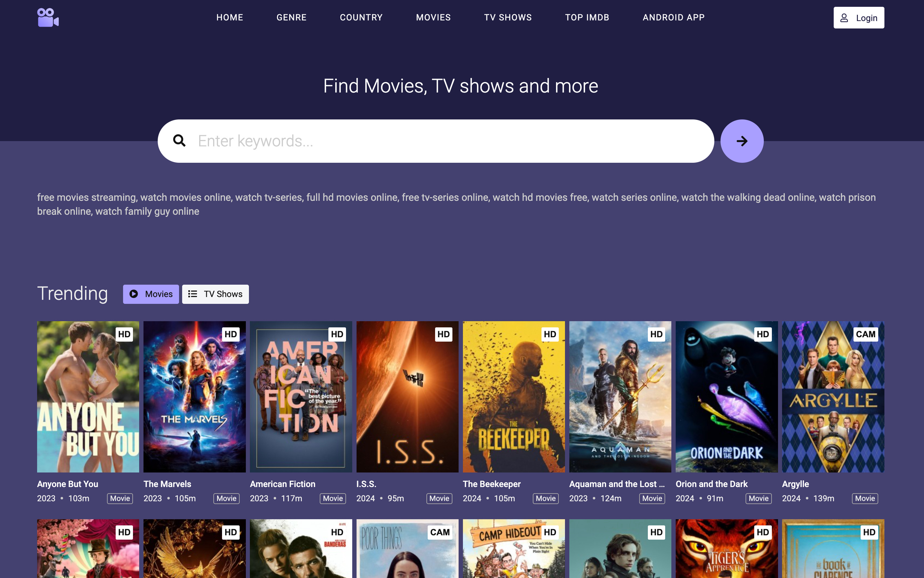Click Movie tag under Anyone But You
The width and height of the screenshot is (924, 578).
(120, 498)
